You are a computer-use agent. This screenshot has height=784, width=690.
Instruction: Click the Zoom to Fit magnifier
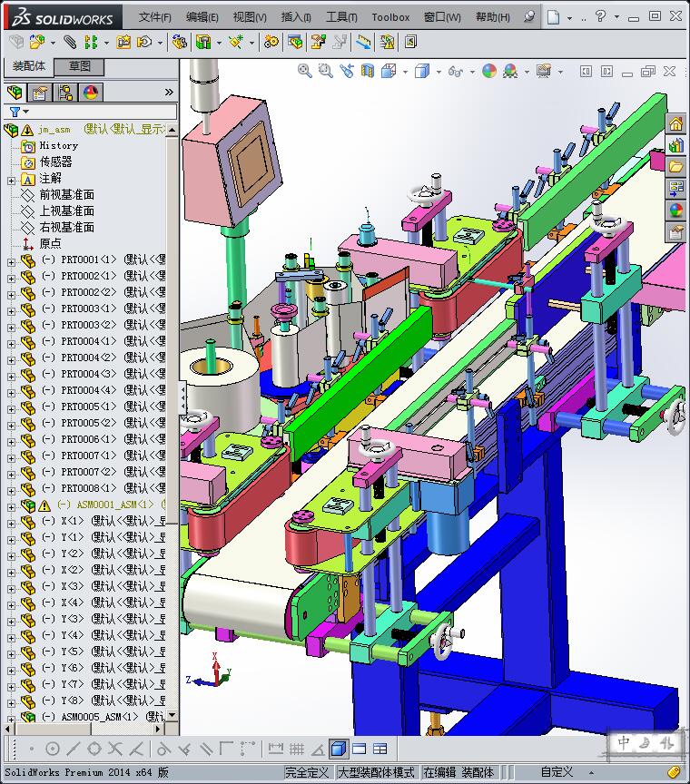pos(305,71)
